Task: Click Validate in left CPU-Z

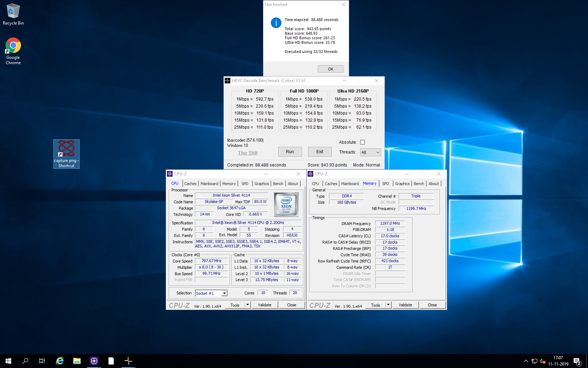Action: [x=265, y=305]
